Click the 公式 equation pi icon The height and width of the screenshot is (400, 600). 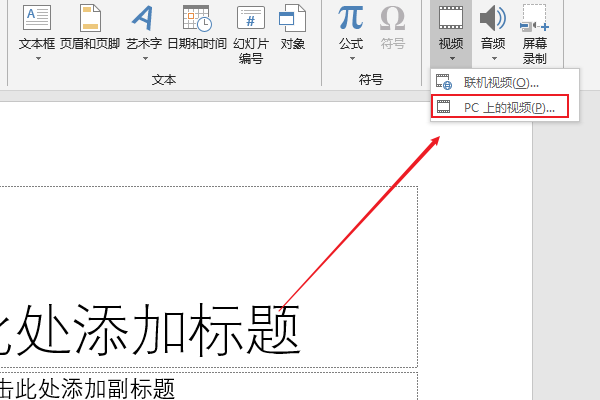pos(351,17)
